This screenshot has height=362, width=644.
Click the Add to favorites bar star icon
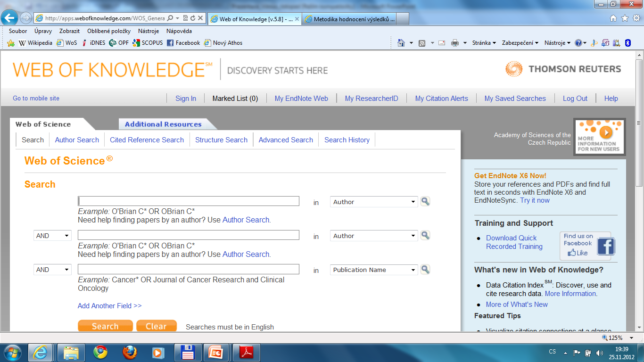(x=11, y=43)
